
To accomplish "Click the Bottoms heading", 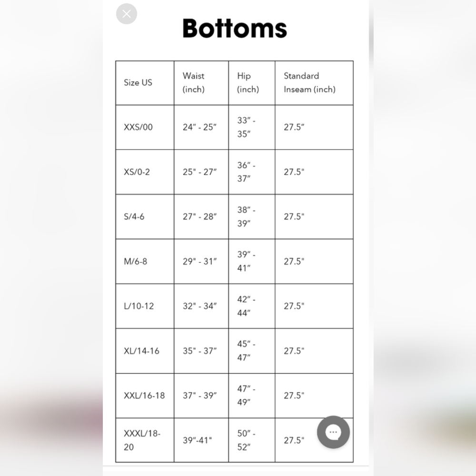I will tap(235, 28).
